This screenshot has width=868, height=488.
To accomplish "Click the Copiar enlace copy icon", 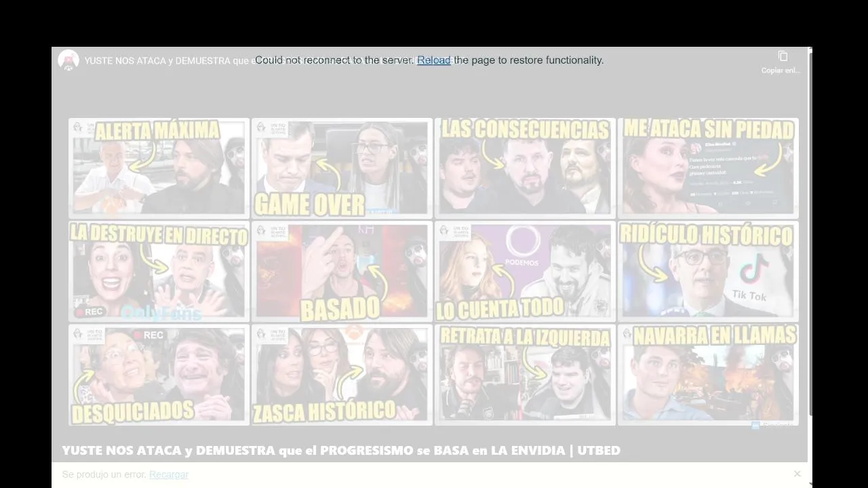I will coord(783,56).
